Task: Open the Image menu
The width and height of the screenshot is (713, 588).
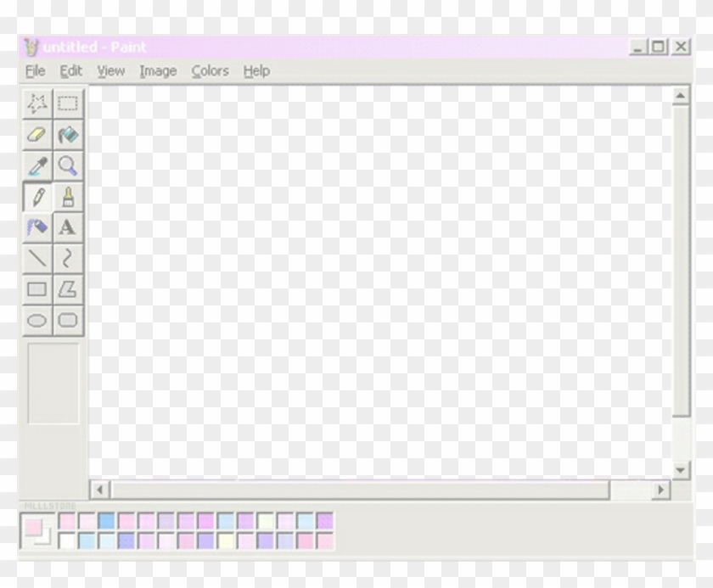Action: [x=158, y=71]
